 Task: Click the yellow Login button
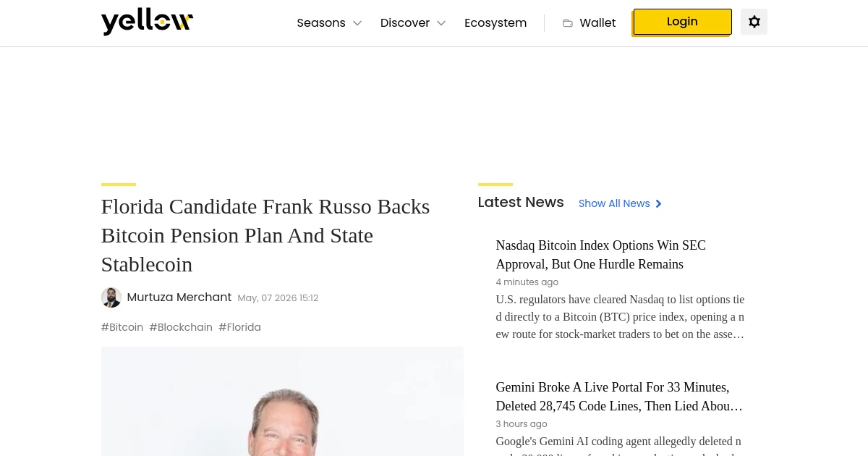[682, 22]
